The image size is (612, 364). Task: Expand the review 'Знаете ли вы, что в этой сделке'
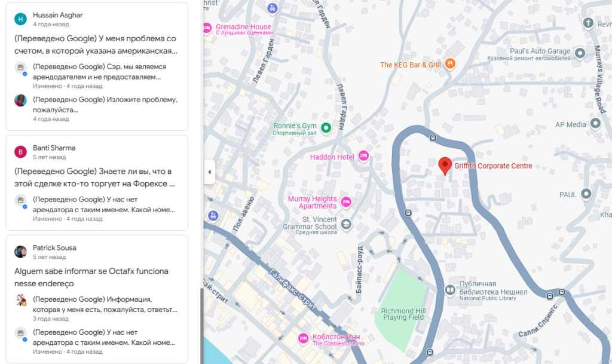tap(95, 178)
